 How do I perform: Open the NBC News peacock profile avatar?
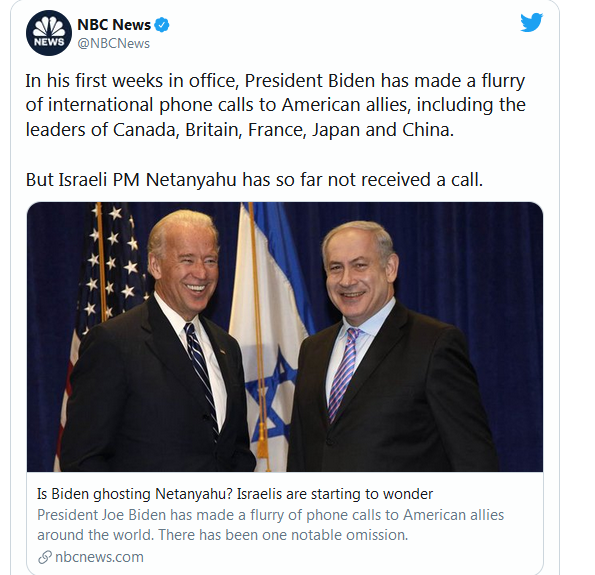click(49, 33)
